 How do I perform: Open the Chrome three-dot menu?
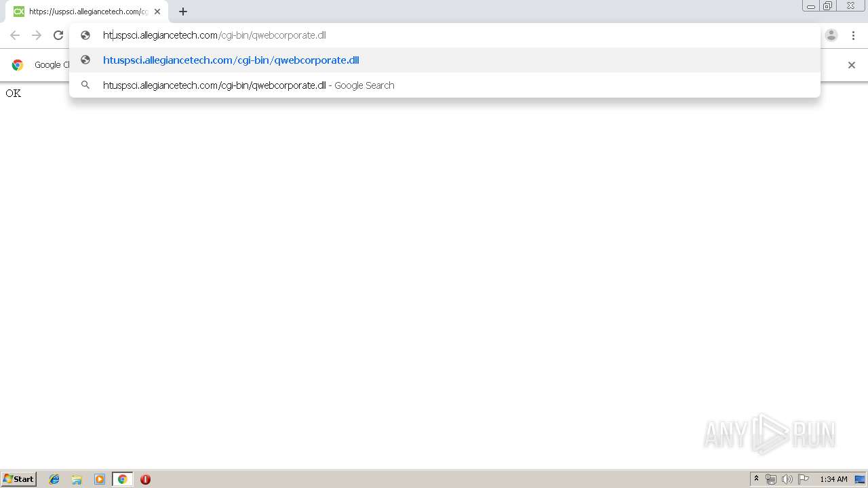pyautogui.click(x=854, y=35)
